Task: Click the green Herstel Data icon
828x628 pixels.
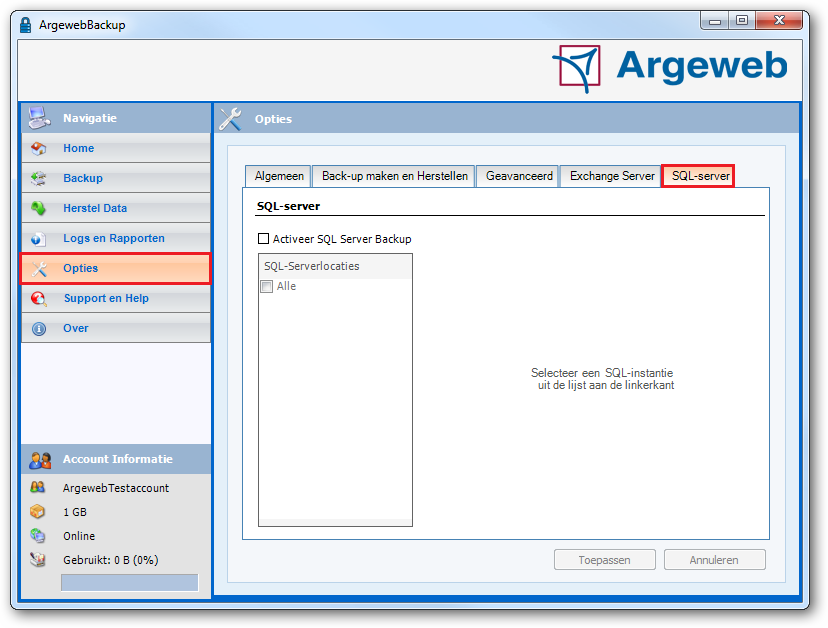Action: 39,209
